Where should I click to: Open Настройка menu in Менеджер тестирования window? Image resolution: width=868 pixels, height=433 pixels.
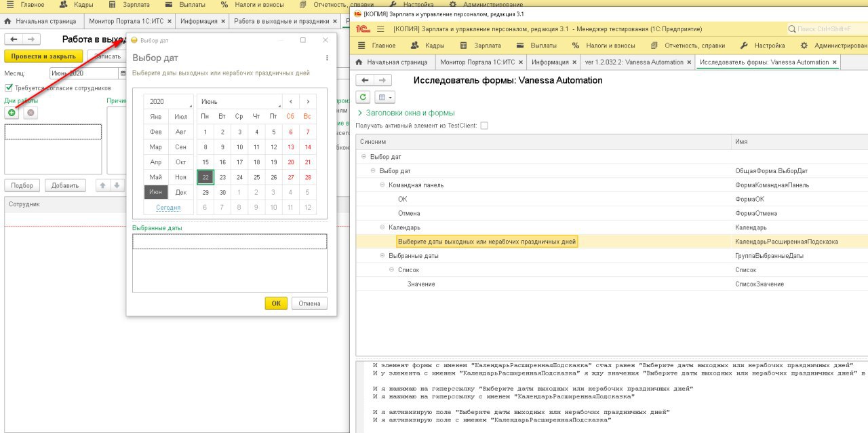pyautogui.click(x=762, y=45)
